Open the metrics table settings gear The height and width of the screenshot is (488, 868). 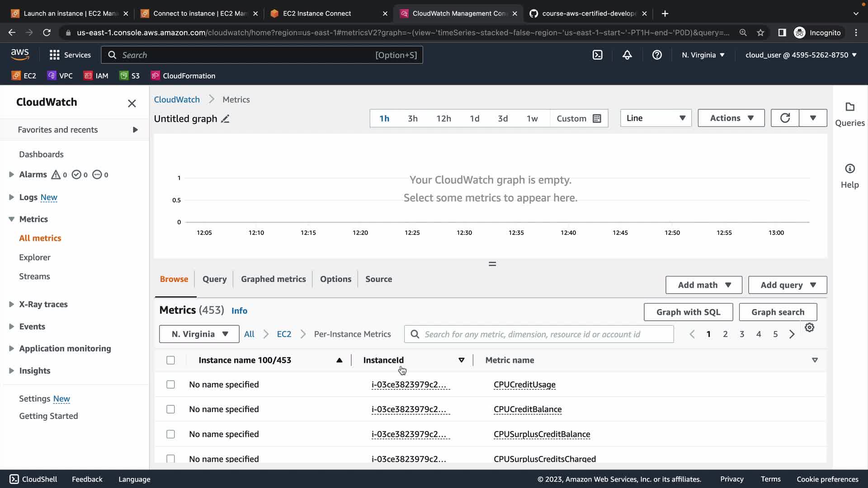pyautogui.click(x=809, y=328)
